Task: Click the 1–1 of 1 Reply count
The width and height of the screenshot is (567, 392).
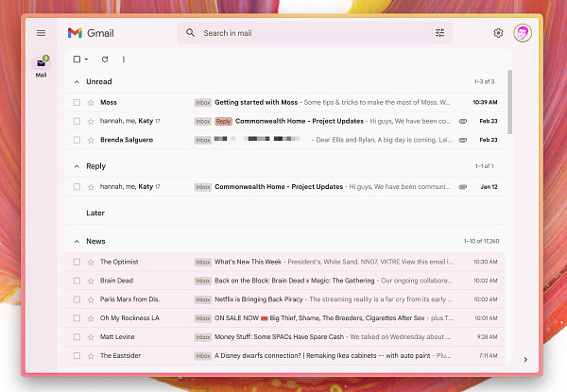Action: (485, 166)
